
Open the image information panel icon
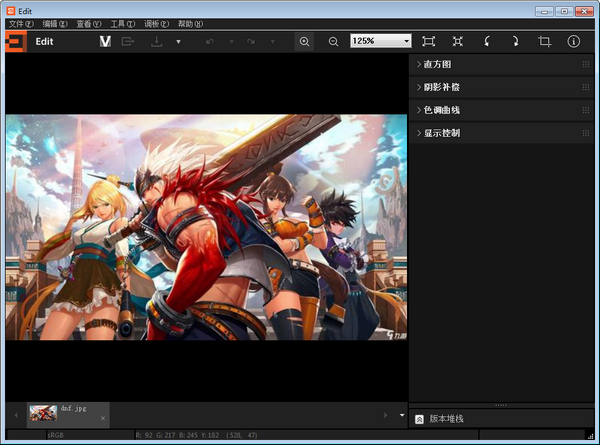click(x=574, y=41)
